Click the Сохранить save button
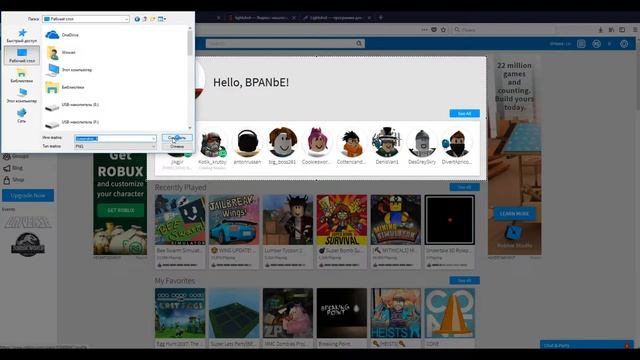The width and height of the screenshot is (640, 360). tap(177, 138)
